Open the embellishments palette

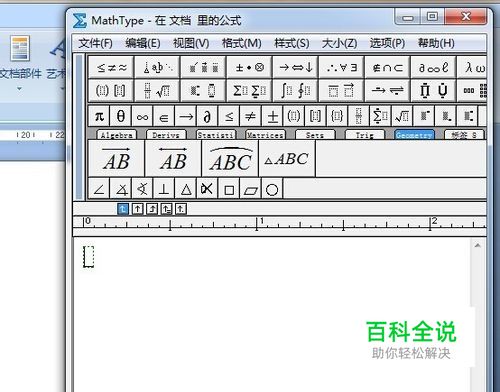203,67
